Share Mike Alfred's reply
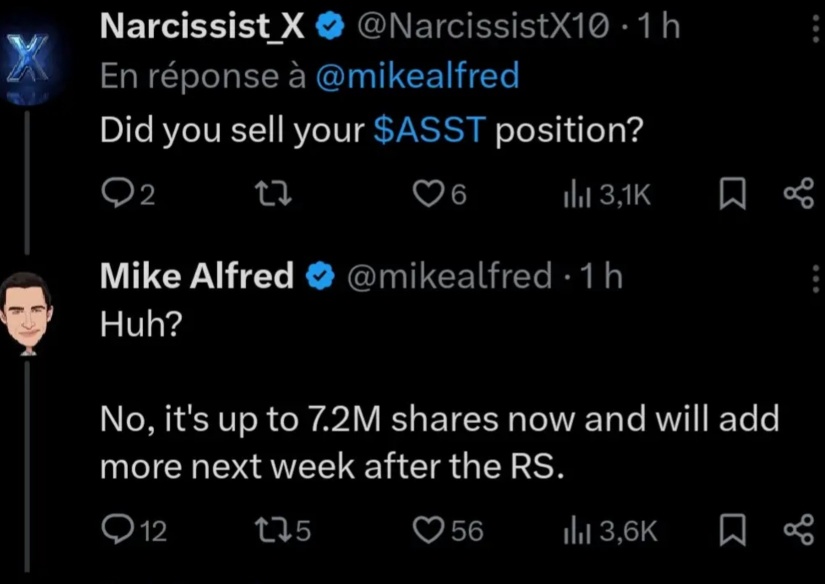The image size is (825, 584). point(799,530)
